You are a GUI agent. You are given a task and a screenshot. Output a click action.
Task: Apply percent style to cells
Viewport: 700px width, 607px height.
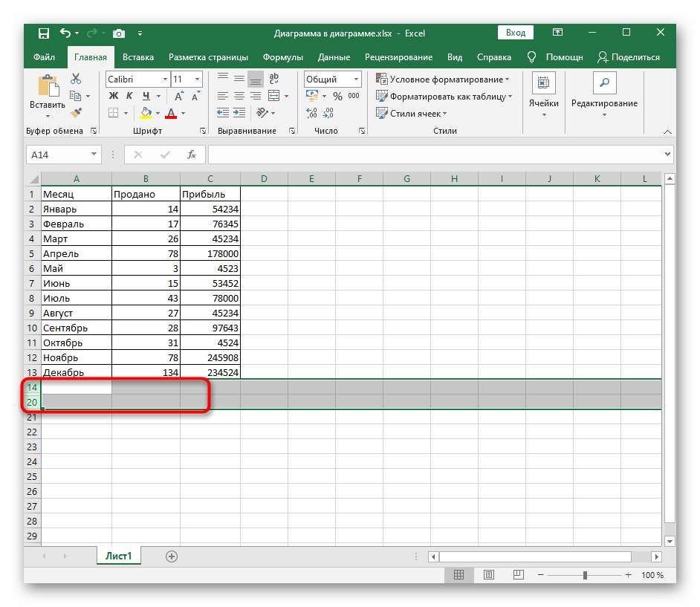click(x=337, y=96)
